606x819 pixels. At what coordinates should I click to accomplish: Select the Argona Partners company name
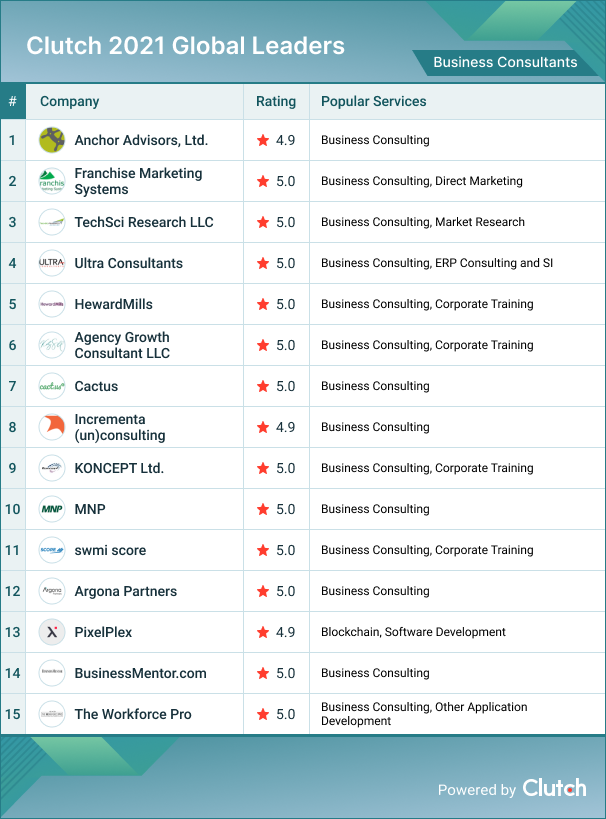coord(126,591)
